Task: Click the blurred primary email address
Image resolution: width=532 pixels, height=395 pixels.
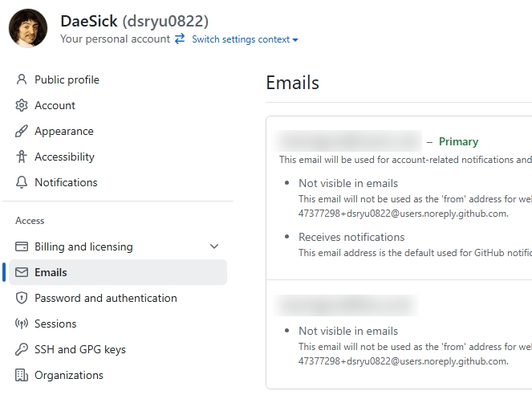Action: point(347,140)
